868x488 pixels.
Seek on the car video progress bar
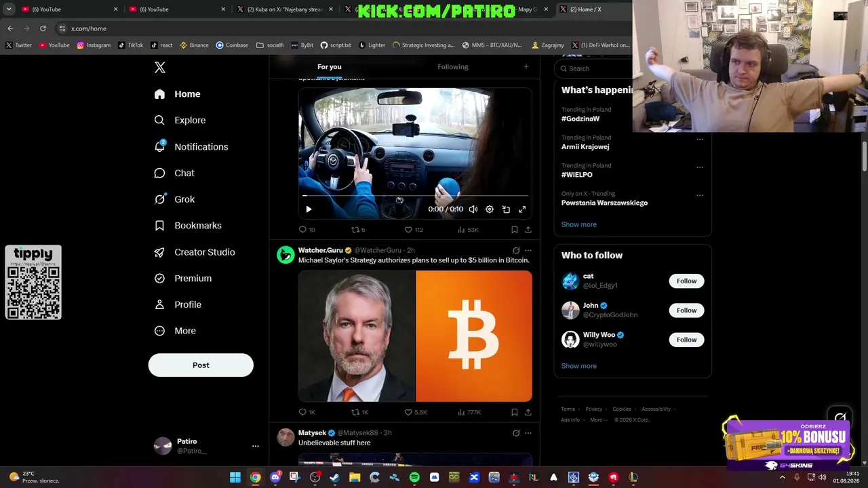415,197
